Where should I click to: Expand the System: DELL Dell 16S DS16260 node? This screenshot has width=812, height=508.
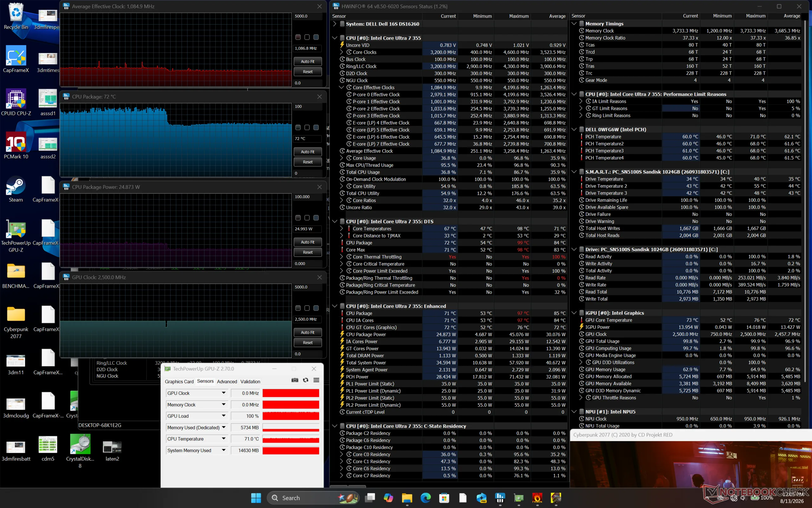click(x=335, y=24)
